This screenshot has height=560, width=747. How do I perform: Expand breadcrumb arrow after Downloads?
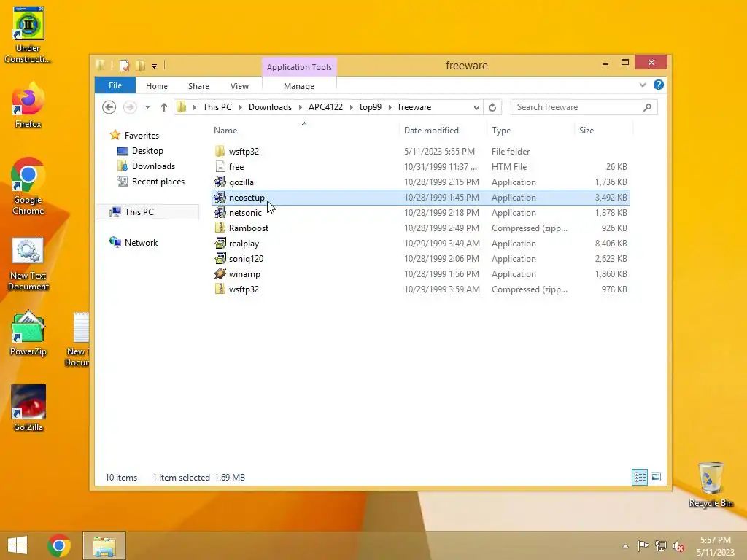click(x=300, y=108)
